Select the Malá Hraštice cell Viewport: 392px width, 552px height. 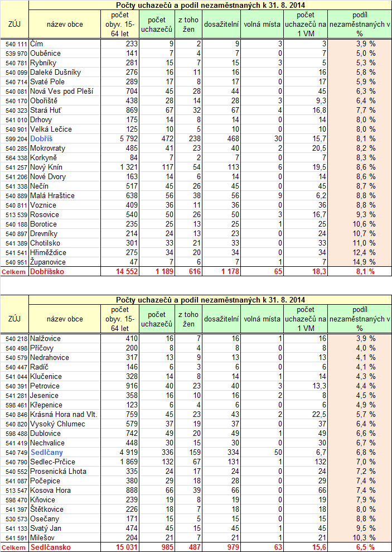[65, 196]
